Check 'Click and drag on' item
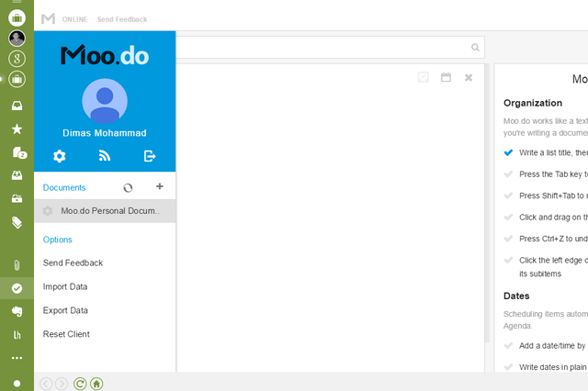 point(508,218)
